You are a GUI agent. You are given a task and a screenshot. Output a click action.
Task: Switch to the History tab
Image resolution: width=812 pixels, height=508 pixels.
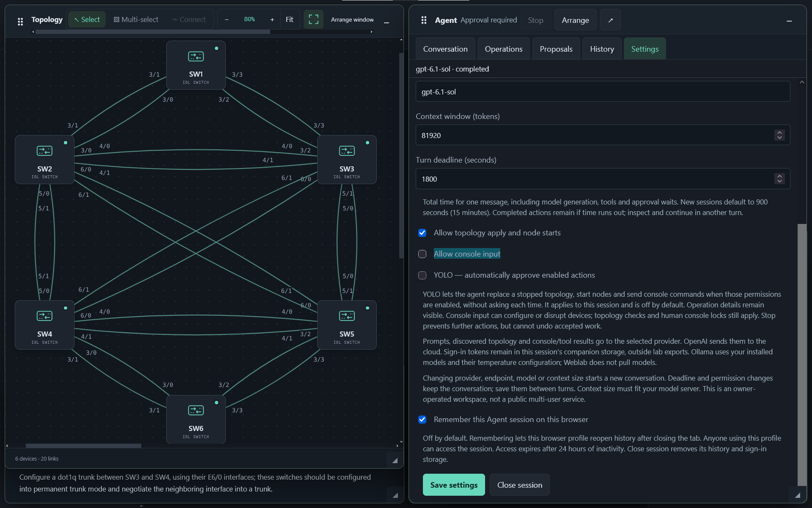pos(602,49)
